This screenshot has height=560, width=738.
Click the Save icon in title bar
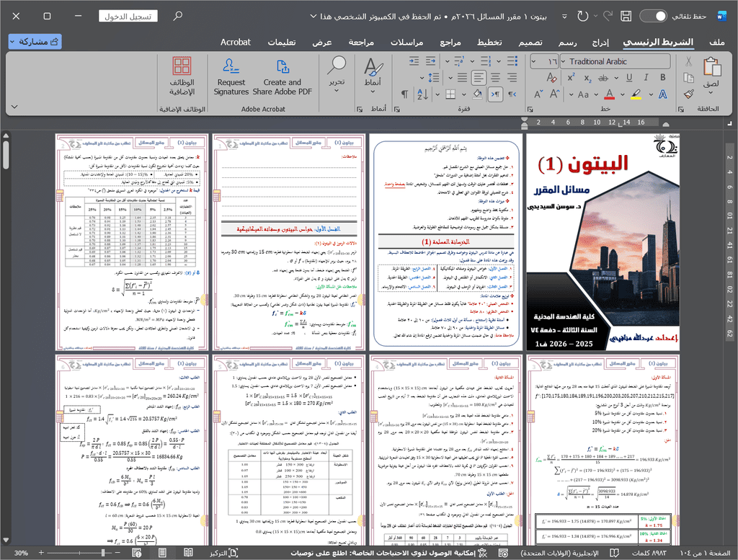click(626, 16)
